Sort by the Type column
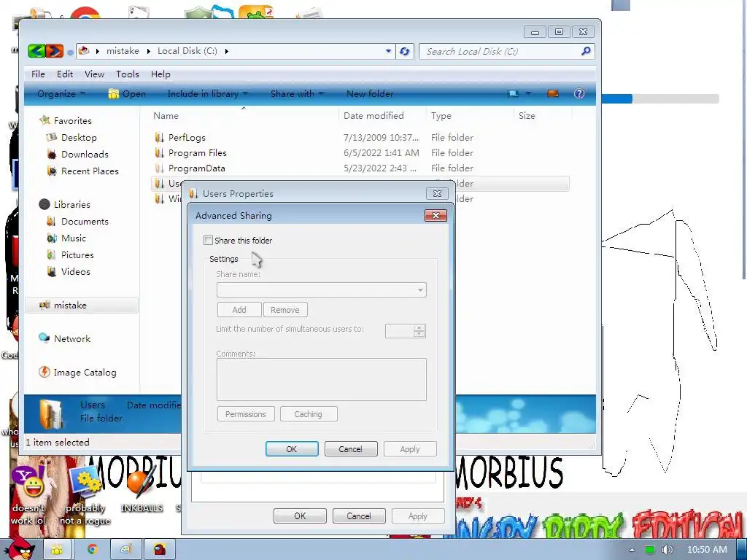Screen dimensions: 747x560 441,116
